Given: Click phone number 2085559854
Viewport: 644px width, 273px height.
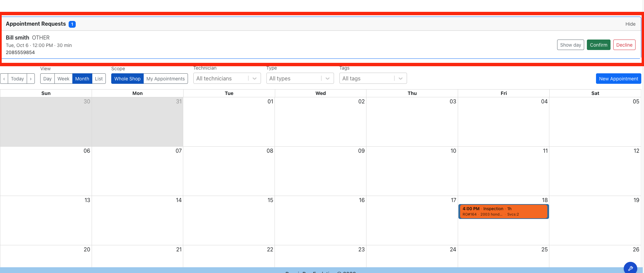Looking at the screenshot, I should pos(20,52).
